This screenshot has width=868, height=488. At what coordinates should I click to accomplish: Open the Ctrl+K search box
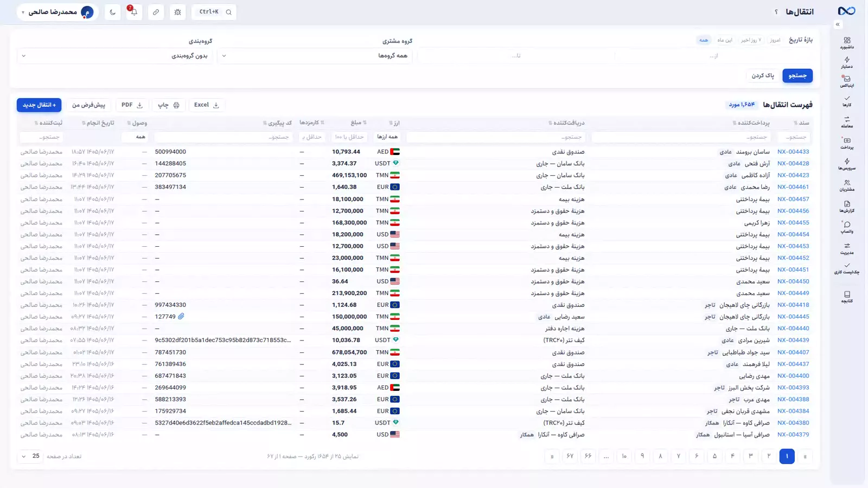(214, 12)
